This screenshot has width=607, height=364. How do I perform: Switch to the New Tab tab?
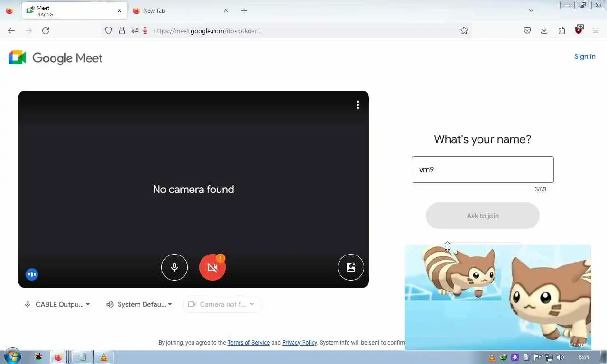click(x=180, y=10)
